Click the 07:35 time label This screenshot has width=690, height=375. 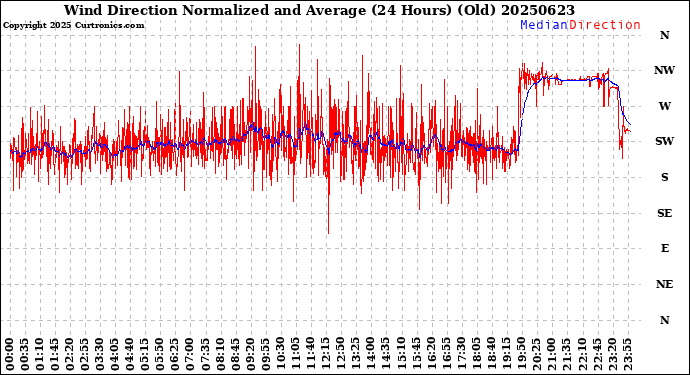click(x=205, y=354)
